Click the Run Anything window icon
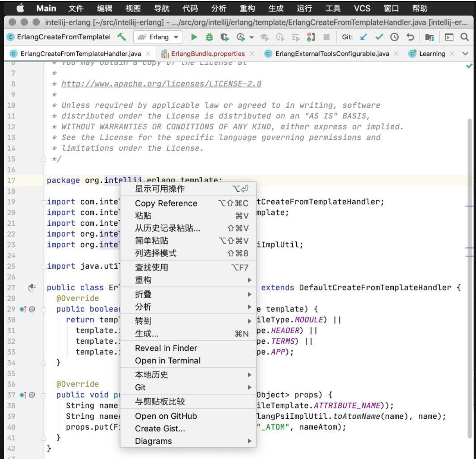 (449, 37)
